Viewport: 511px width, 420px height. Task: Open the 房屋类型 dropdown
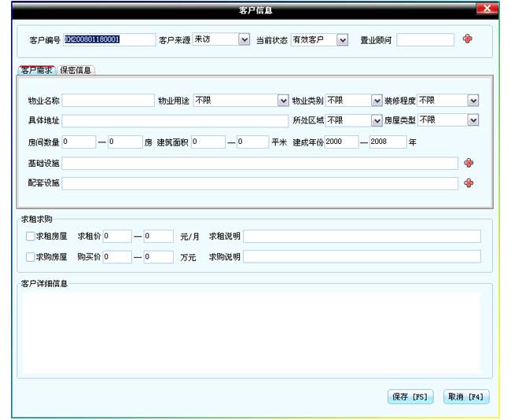472,120
